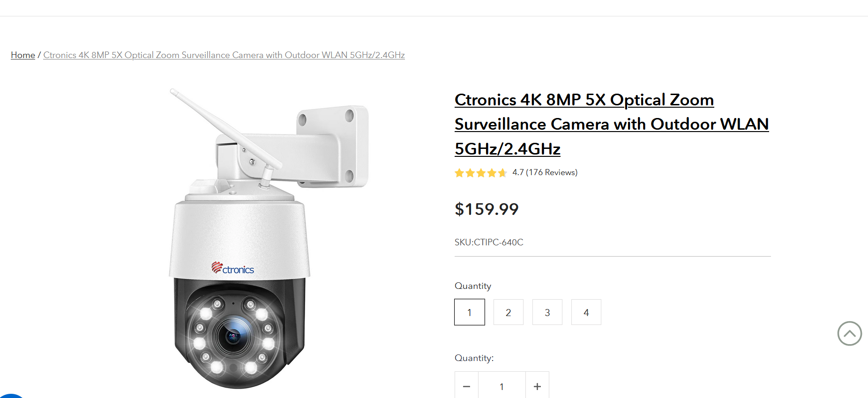Open the 4.7 (176 Reviews) rating text
Image resolution: width=868 pixels, height=398 pixels.
coord(545,173)
